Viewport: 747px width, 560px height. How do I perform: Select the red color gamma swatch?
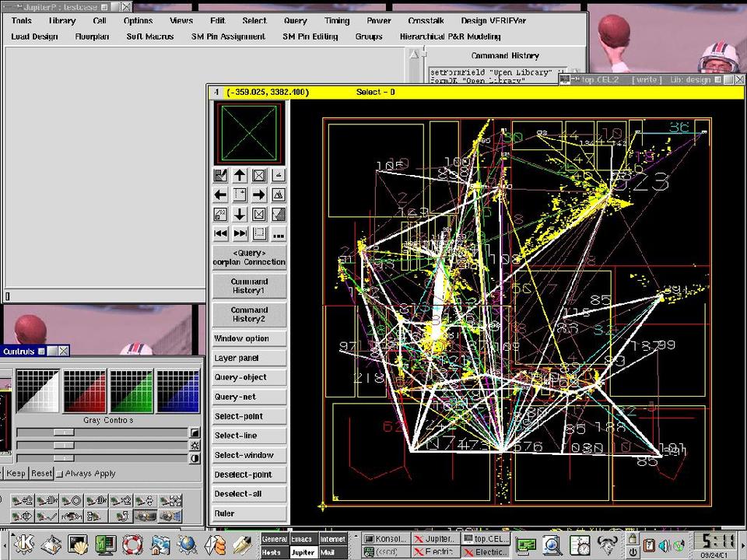coord(84,391)
